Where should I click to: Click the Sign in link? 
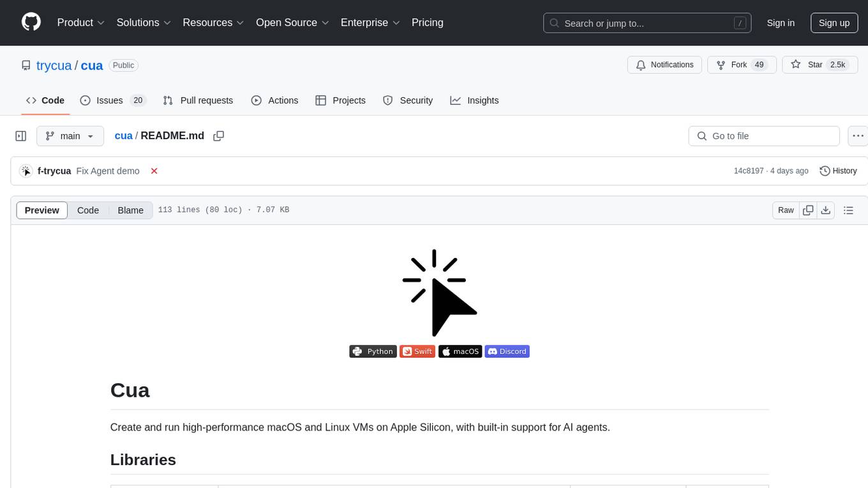(781, 23)
